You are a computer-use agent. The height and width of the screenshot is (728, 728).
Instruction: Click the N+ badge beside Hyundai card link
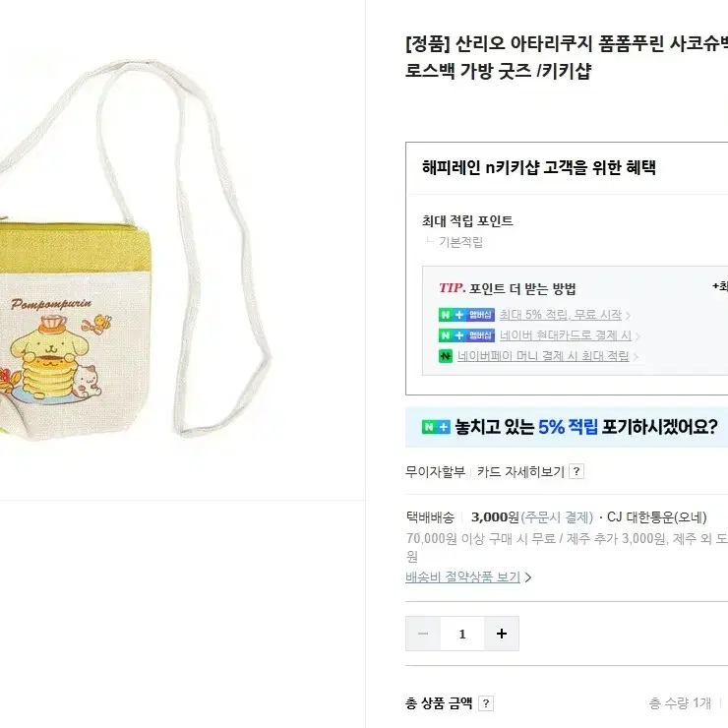(x=466, y=335)
